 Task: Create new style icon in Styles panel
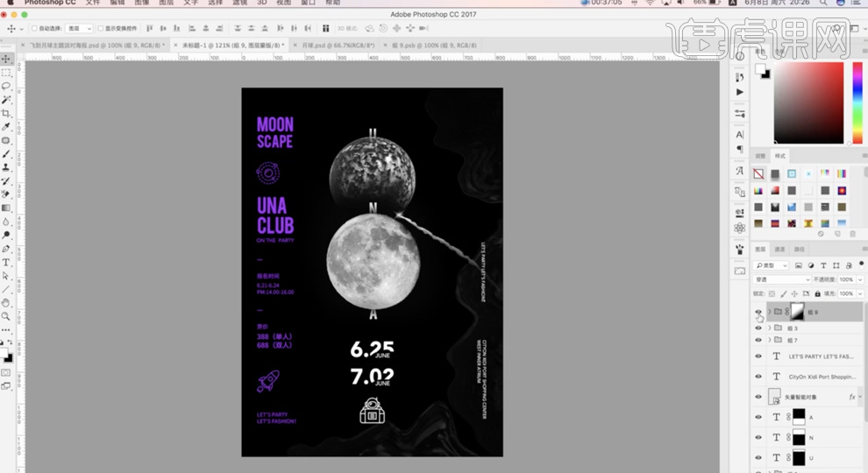point(837,234)
